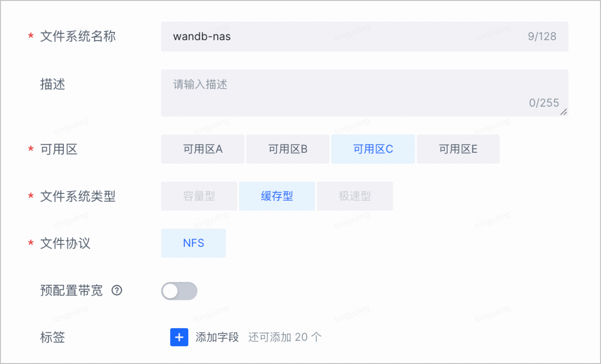The image size is (601, 364).
Task: Select the 容量型 file system type
Action: [199, 196]
